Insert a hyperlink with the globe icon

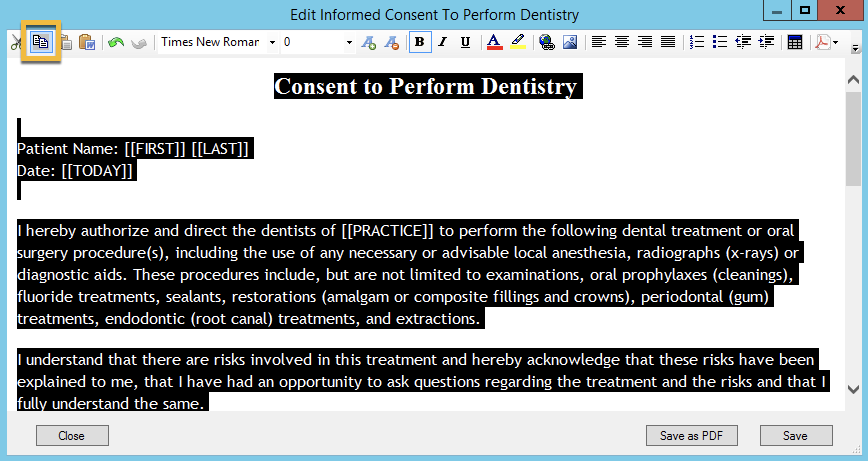[x=547, y=42]
